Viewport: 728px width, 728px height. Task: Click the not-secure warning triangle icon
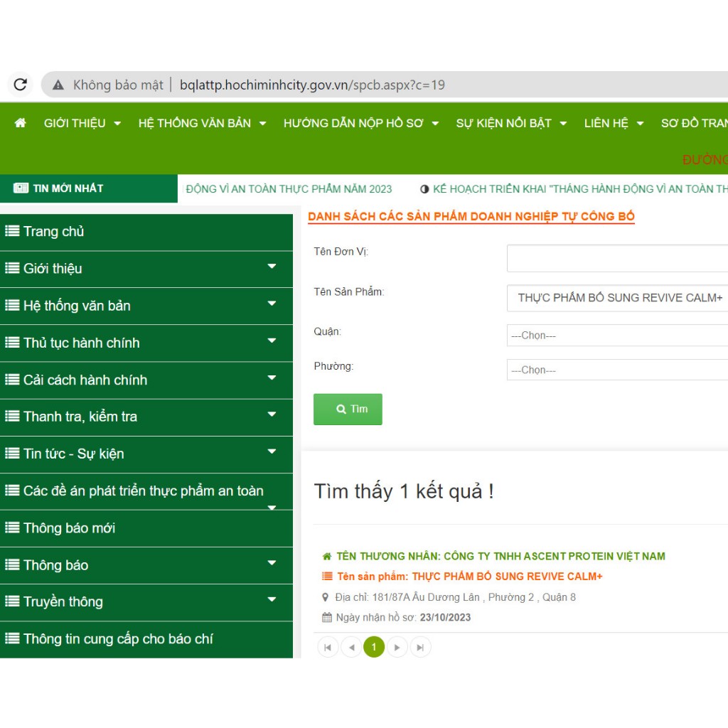pos(58,85)
